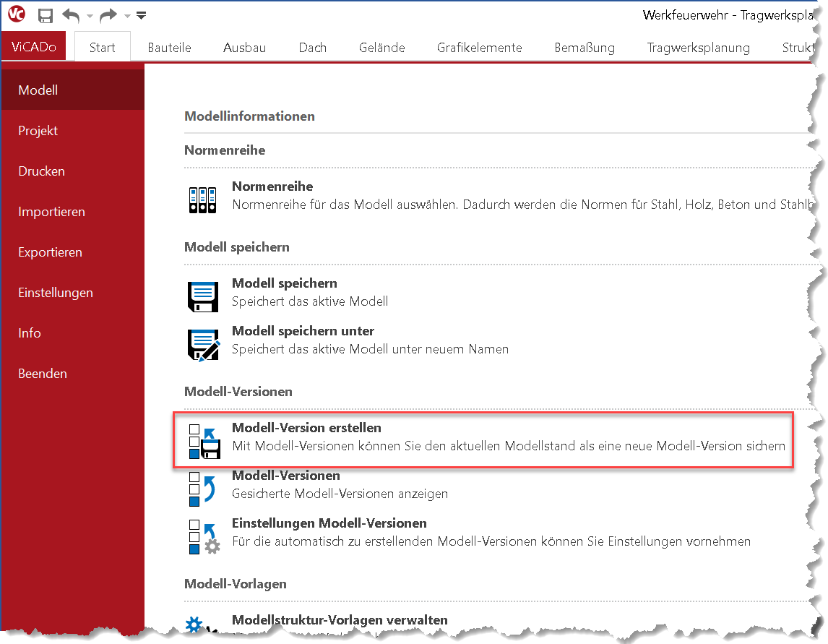Click the description 'Speichert das aktive Modell'
Viewport: 828px width, 644px height.
tap(310, 301)
